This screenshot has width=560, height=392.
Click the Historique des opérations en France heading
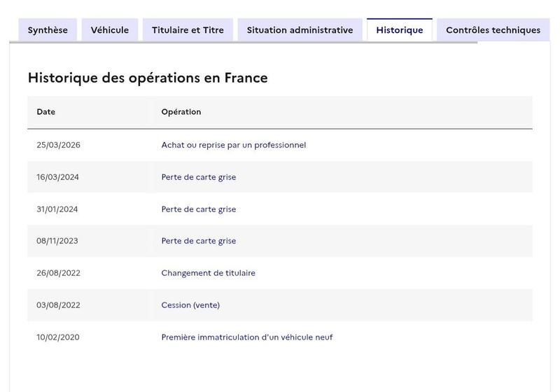tap(148, 78)
